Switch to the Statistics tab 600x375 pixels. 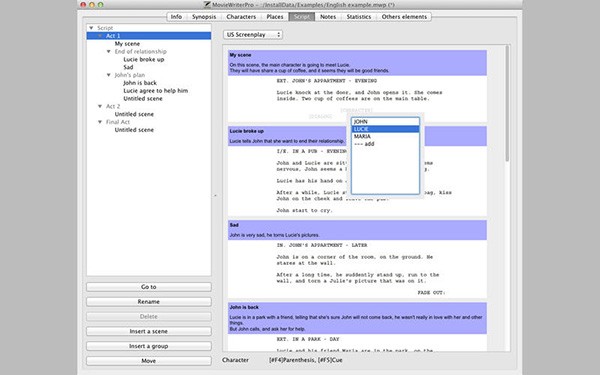pyautogui.click(x=359, y=17)
